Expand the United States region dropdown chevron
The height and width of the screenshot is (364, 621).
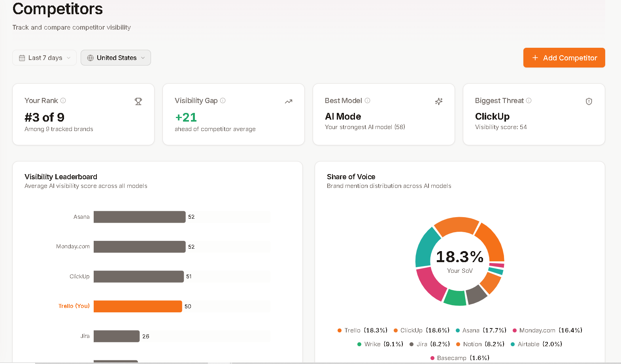coord(143,58)
